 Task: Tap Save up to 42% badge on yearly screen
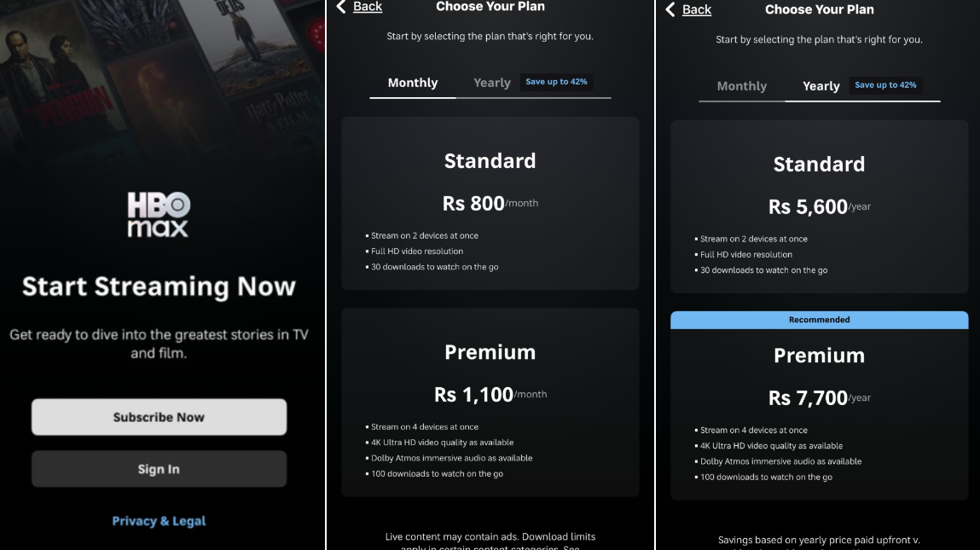[x=885, y=85]
